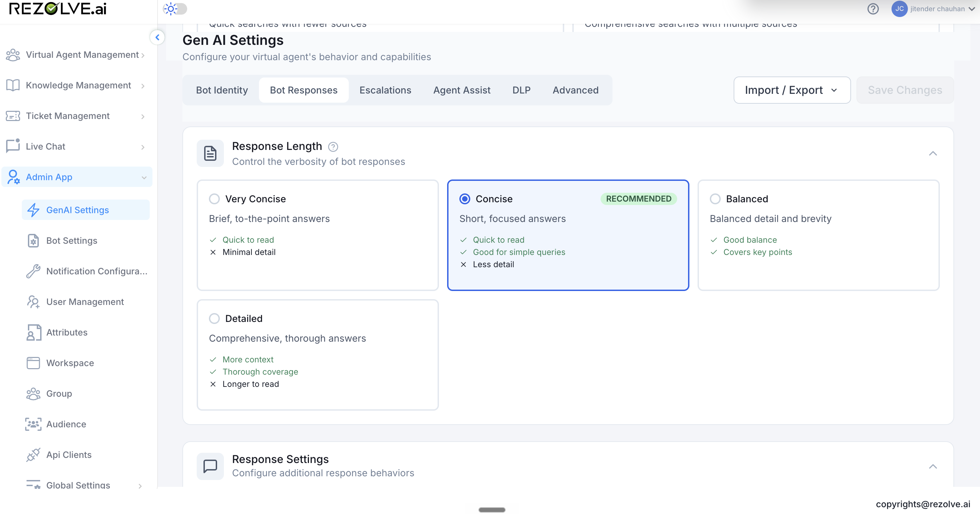Image resolution: width=980 pixels, height=514 pixels.
Task: Select the Very Concise radio option
Action: 214,199
